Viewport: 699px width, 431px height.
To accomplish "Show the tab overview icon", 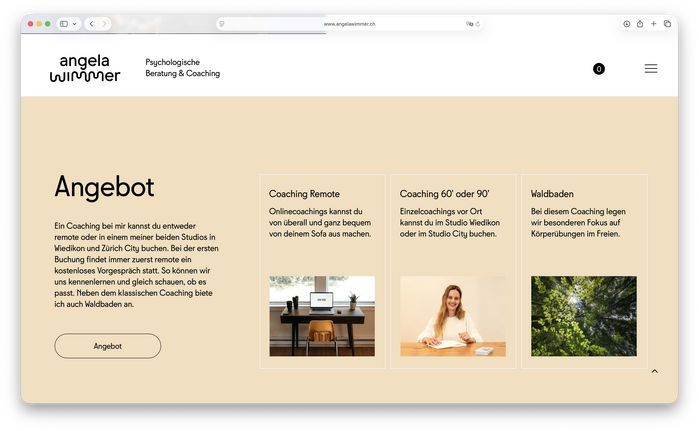I will [x=667, y=24].
